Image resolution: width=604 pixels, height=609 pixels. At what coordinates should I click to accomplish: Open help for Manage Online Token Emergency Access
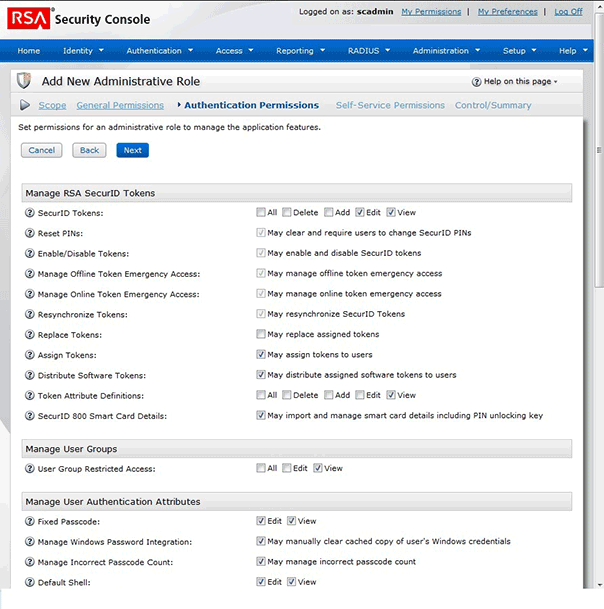30,294
